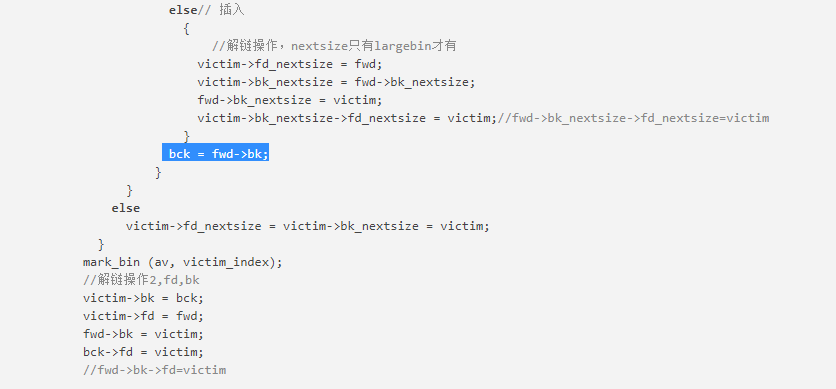The image size is (836, 389).
Task: Click the comment about nextsize largebin
Action: [334, 46]
